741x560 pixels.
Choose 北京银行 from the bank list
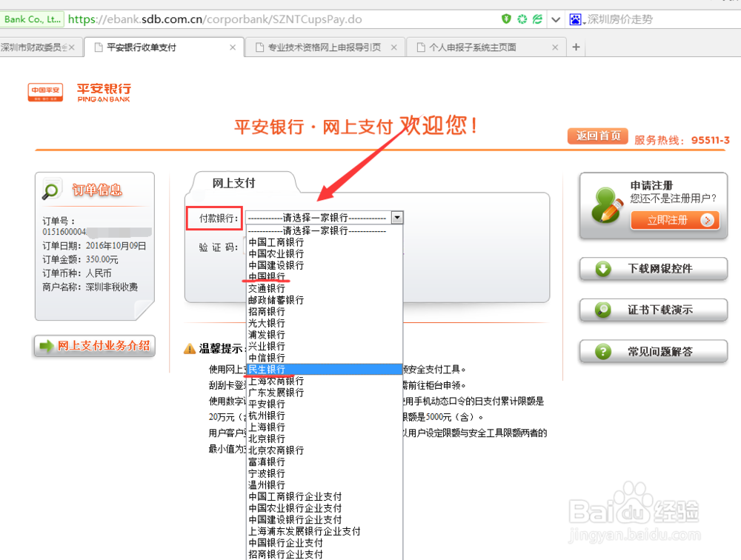(325, 439)
